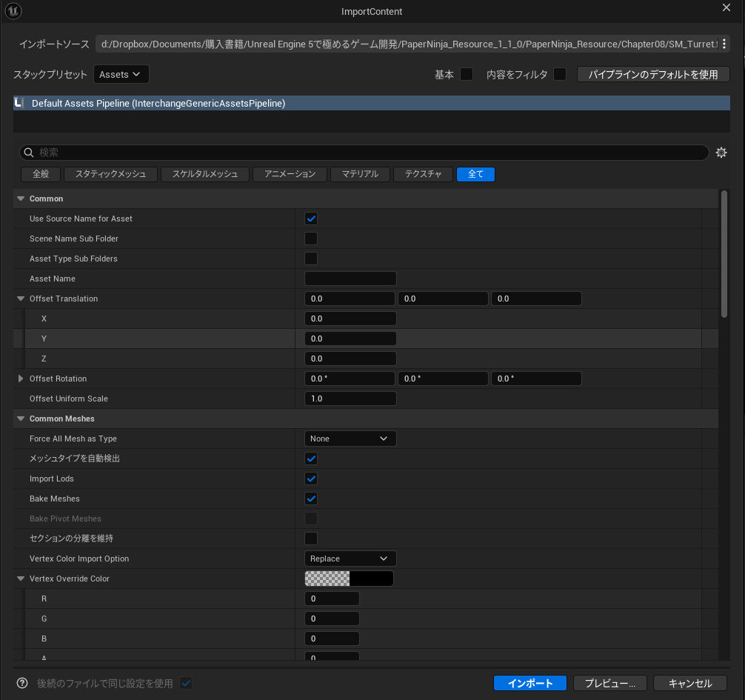This screenshot has width=745, height=700.
Task: Open the Vertex Color Import Option dropdown
Action: (350, 559)
